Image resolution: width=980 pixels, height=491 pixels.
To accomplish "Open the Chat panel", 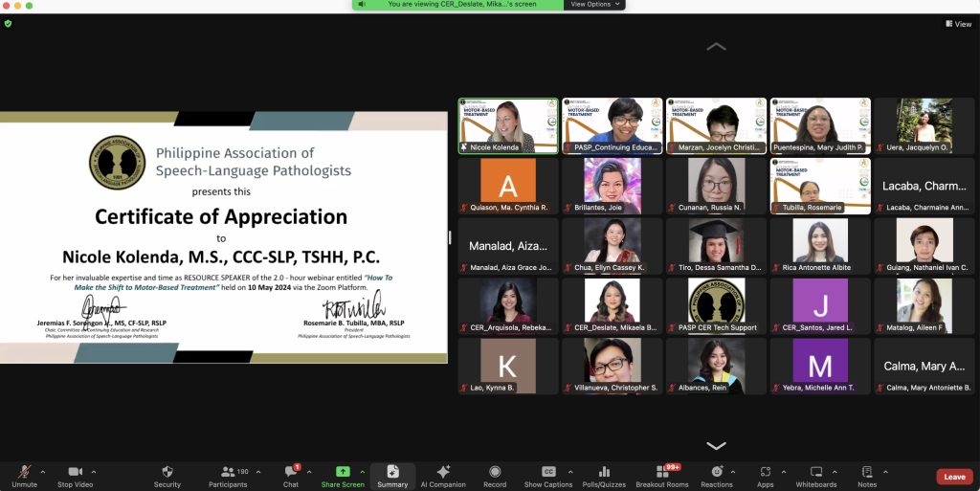I will (291, 476).
